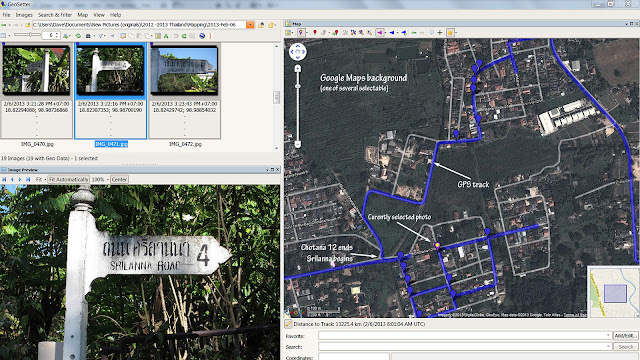Go to first image in preview toolbar
Viewport: 640px width, 360px height.
pos(4,179)
